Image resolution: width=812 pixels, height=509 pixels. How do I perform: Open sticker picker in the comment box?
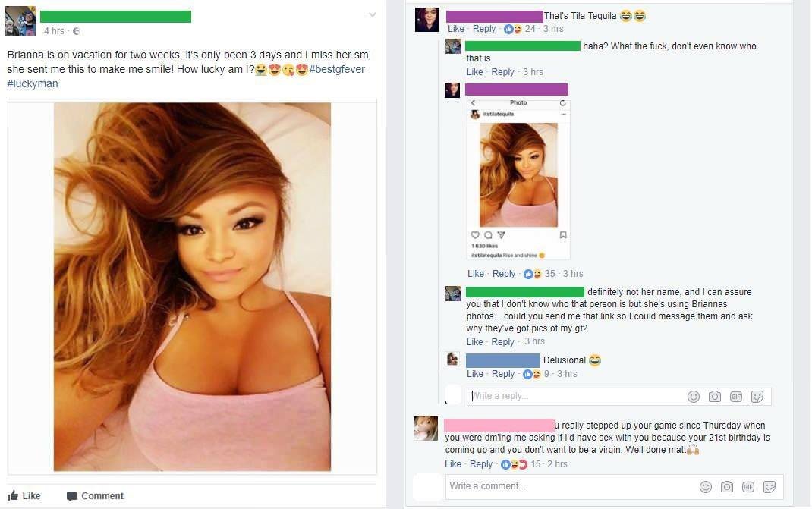(x=770, y=487)
